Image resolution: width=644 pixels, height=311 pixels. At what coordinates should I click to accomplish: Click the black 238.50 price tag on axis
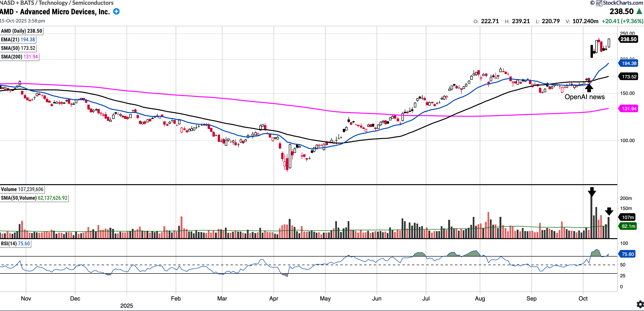628,39
